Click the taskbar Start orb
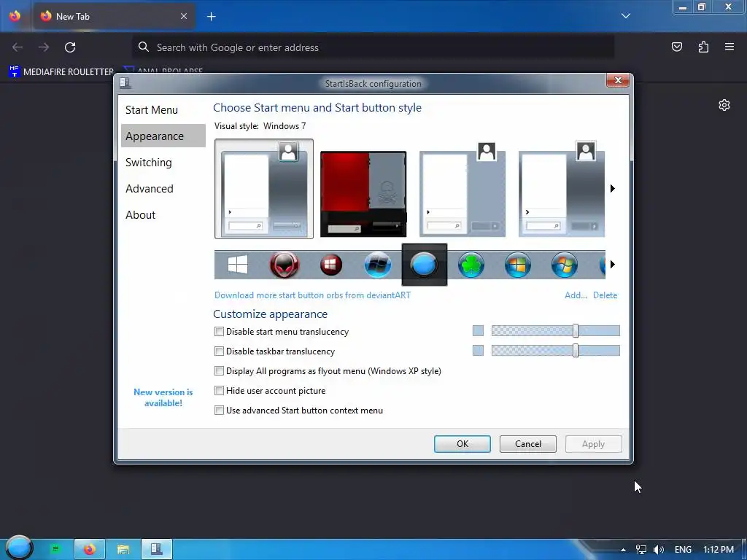 [x=19, y=548]
